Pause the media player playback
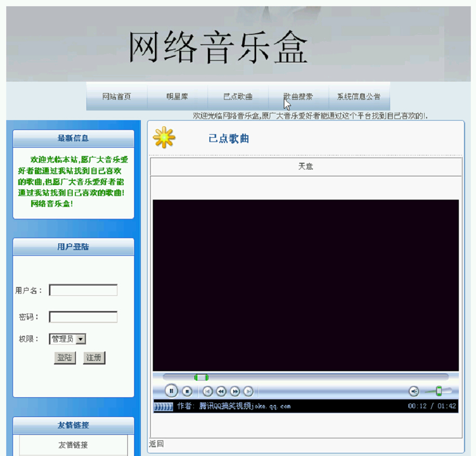 click(x=171, y=391)
